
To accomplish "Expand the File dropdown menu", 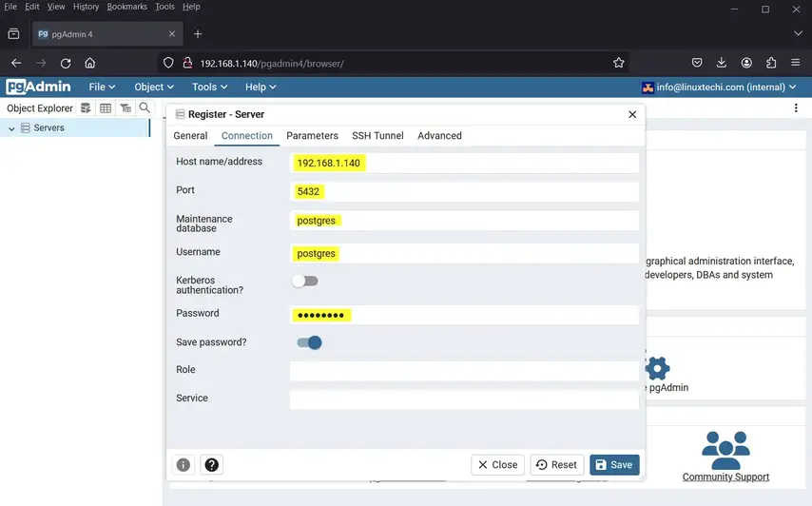I will pyautogui.click(x=102, y=87).
